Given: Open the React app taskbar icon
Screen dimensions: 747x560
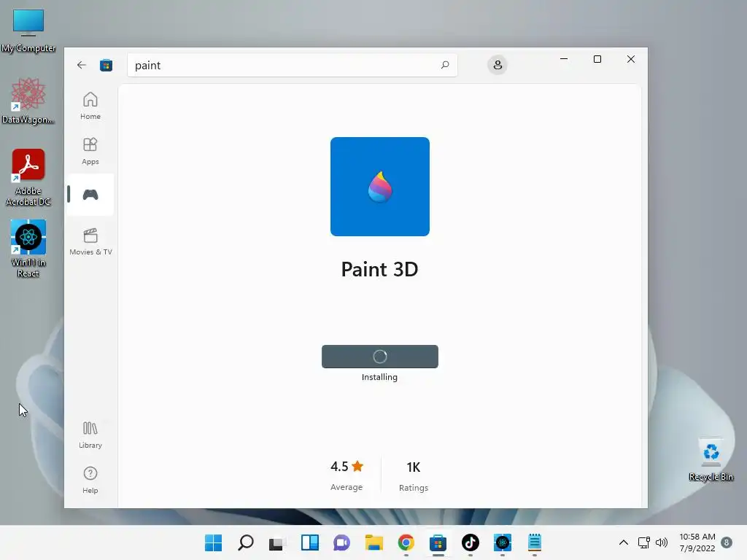Looking at the screenshot, I should click(x=503, y=542).
